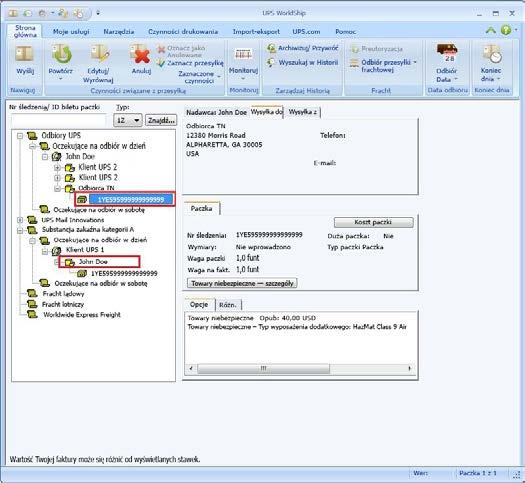Image resolution: width=525 pixels, height=483 pixels.
Task: Expand the UPS Mail Innovations node
Action: (20, 220)
